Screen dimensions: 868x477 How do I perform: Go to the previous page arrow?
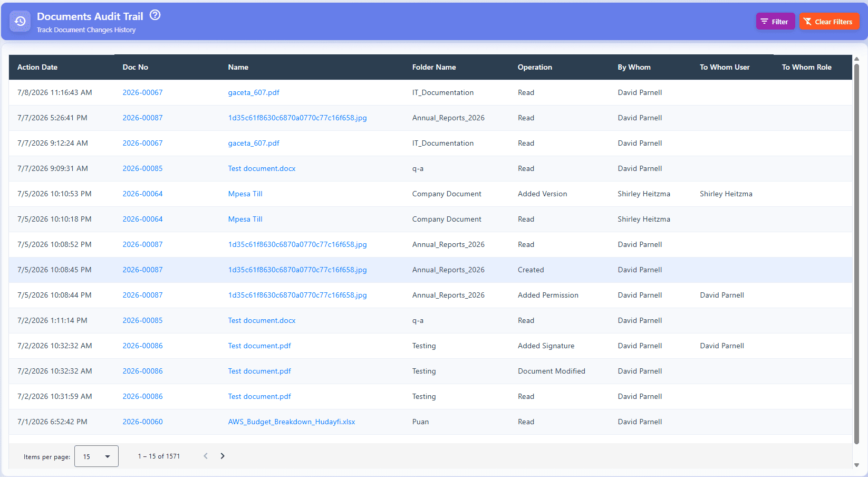tap(206, 456)
